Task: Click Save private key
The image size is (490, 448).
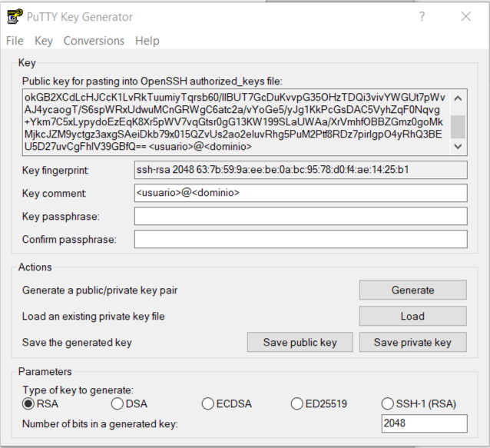Action: pyautogui.click(x=412, y=342)
